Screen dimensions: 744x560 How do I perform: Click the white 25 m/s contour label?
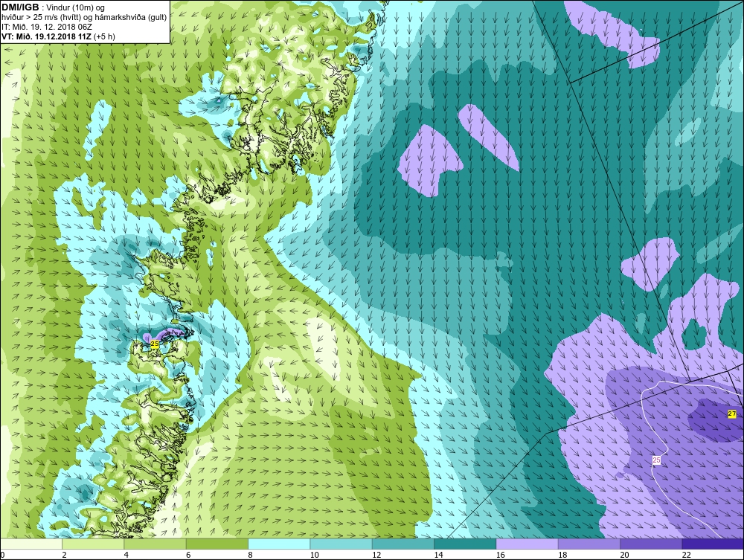coord(656,460)
